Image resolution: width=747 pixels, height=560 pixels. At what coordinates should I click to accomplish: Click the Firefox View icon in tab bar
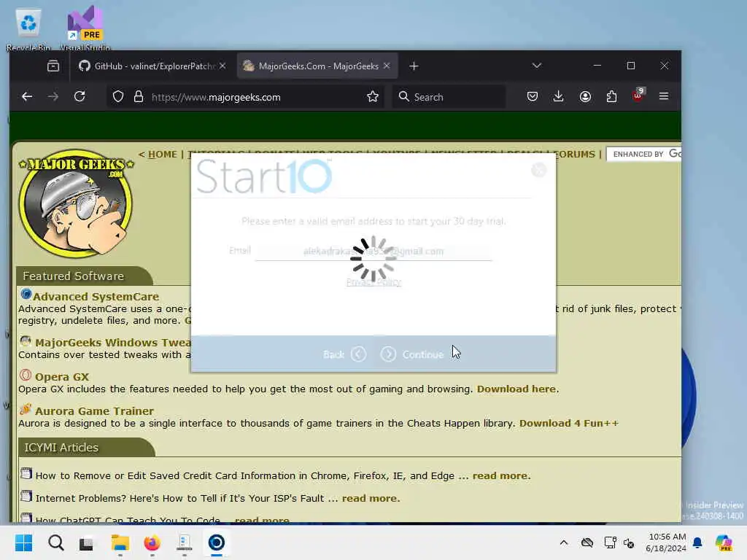[53, 66]
